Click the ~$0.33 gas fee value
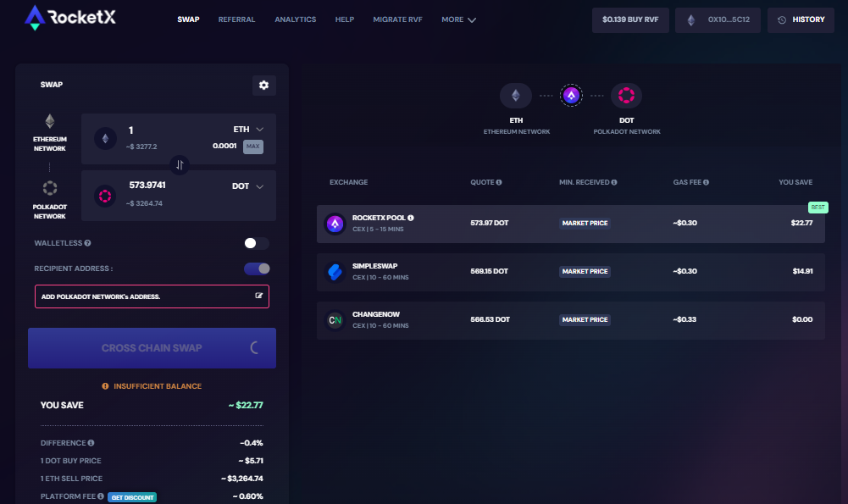Viewport: 848px width, 504px height. pyautogui.click(x=684, y=319)
